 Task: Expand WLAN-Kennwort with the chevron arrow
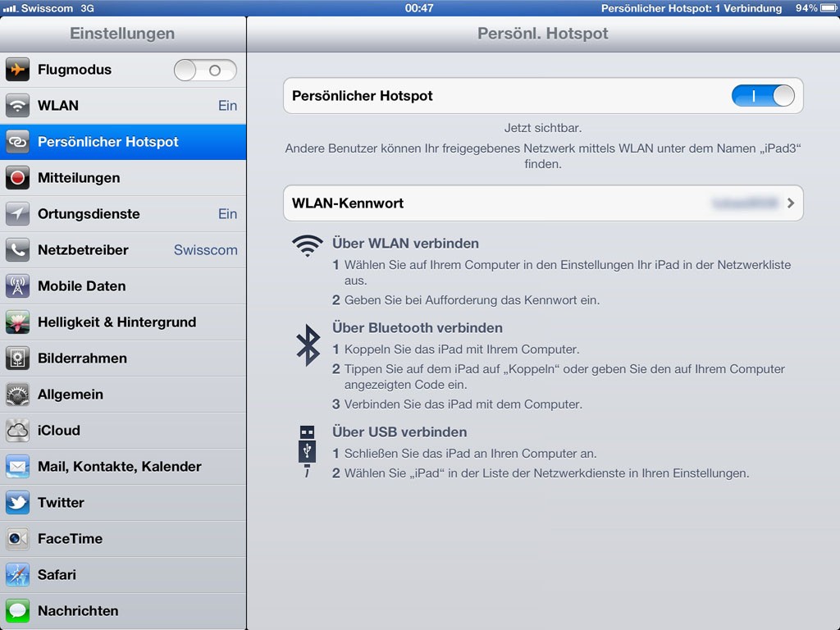tap(791, 203)
